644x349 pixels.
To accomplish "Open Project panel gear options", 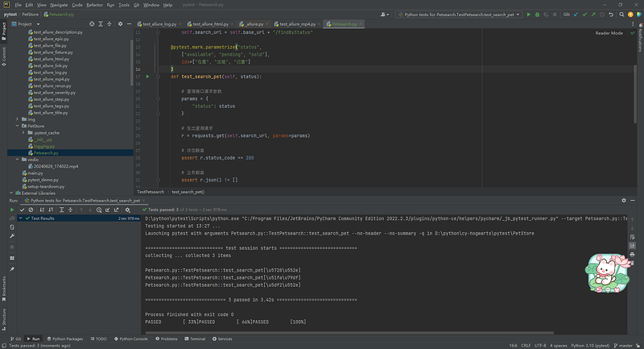I will pos(120,24).
